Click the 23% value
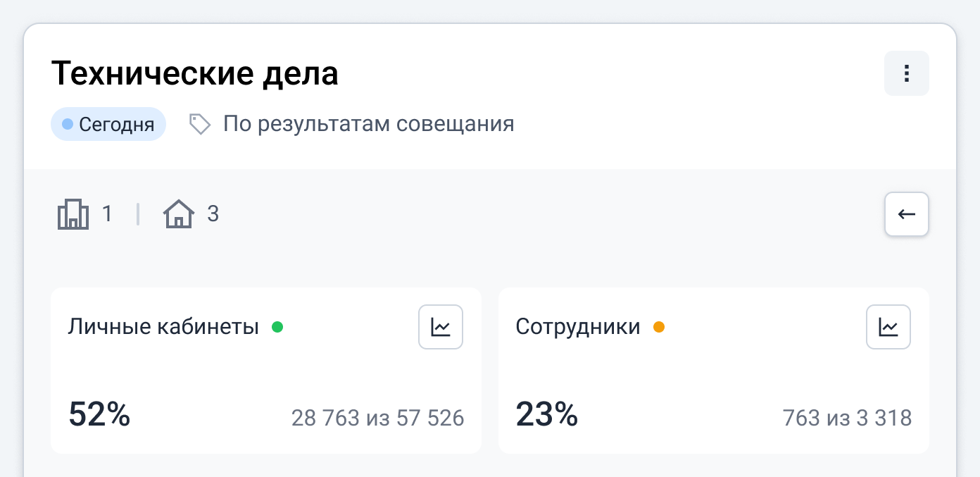The height and width of the screenshot is (477, 980). [x=547, y=414]
